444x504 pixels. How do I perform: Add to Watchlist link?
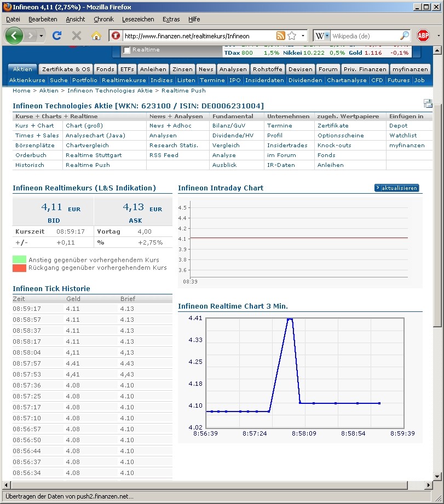pos(403,135)
